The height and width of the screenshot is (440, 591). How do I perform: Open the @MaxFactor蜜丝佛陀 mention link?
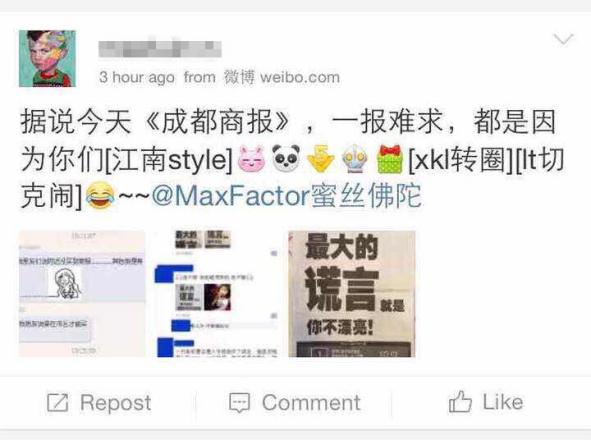286,196
